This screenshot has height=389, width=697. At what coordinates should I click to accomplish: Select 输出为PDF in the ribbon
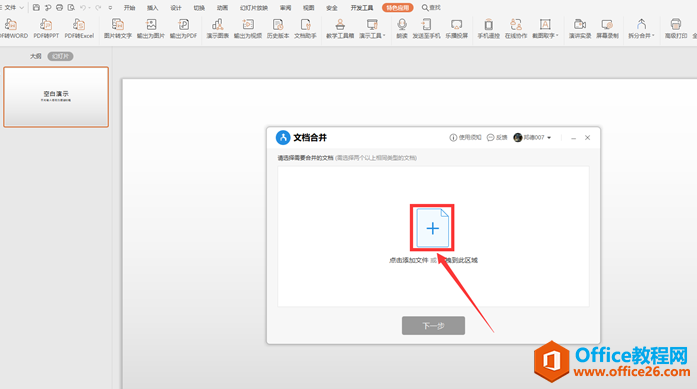tap(183, 28)
